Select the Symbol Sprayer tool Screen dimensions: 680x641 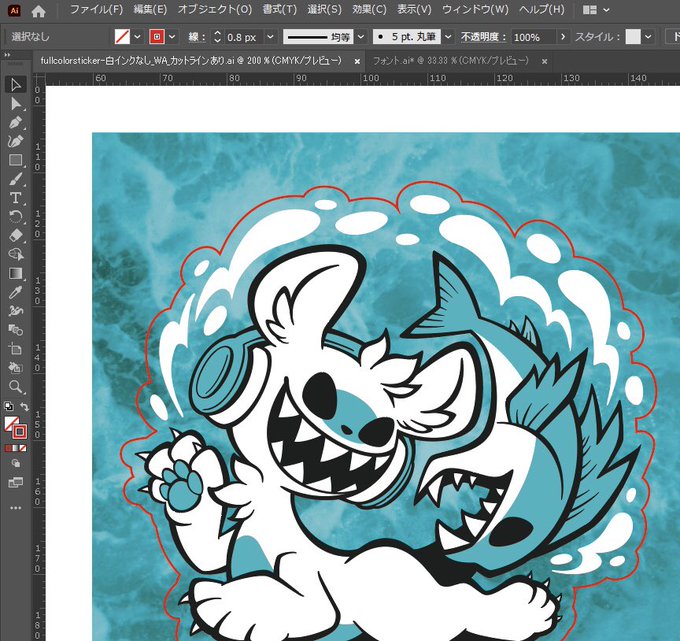coord(16,311)
